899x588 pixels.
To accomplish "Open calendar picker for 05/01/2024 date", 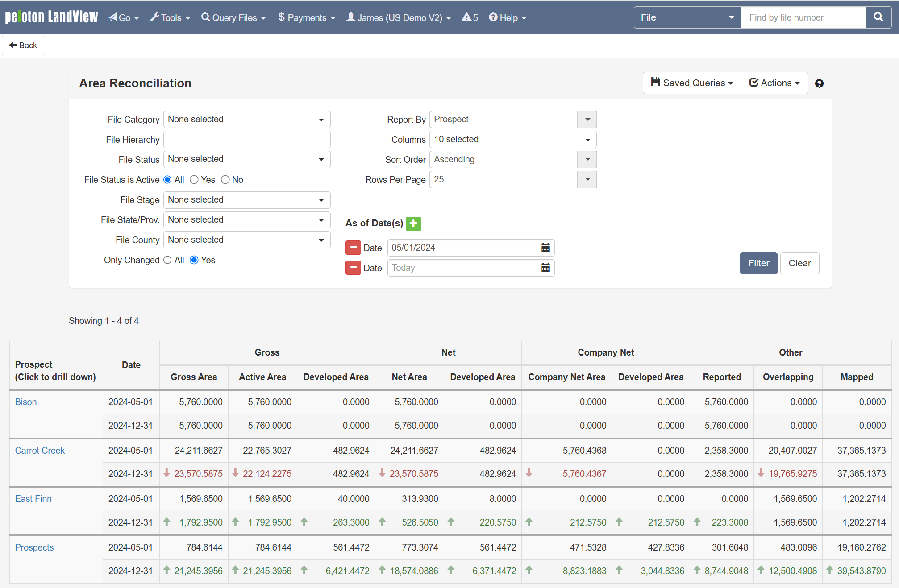I will coord(545,248).
